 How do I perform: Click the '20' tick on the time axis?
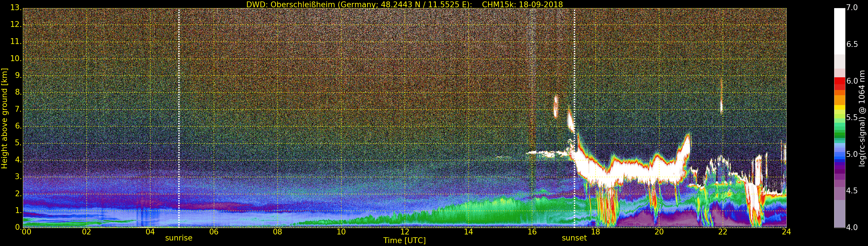click(x=659, y=232)
